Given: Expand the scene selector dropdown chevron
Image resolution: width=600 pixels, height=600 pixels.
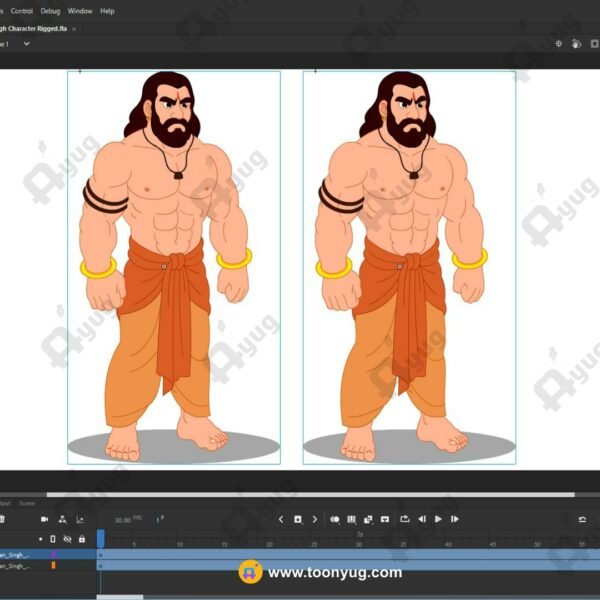Looking at the screenshot, I should pyautogui.click(x=27, y=44).
